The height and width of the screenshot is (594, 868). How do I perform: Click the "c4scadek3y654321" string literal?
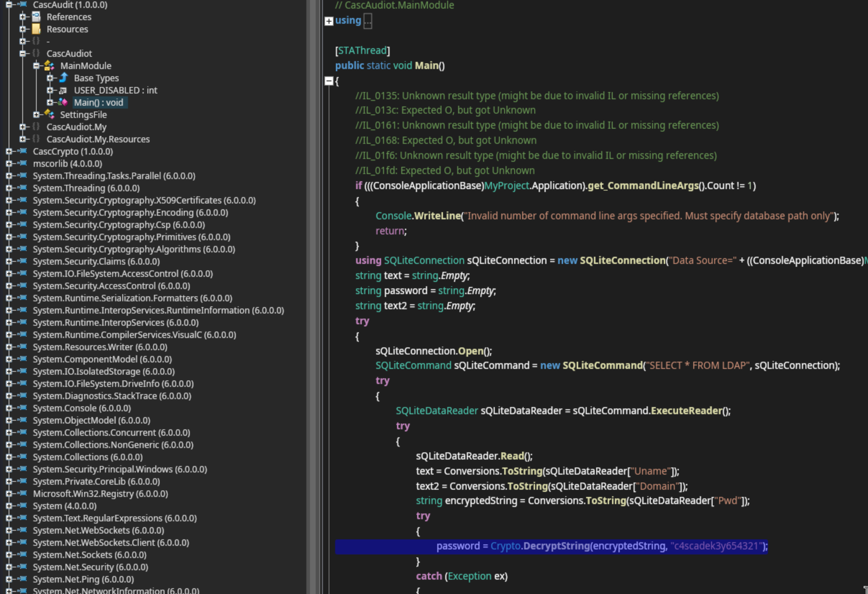716,546
